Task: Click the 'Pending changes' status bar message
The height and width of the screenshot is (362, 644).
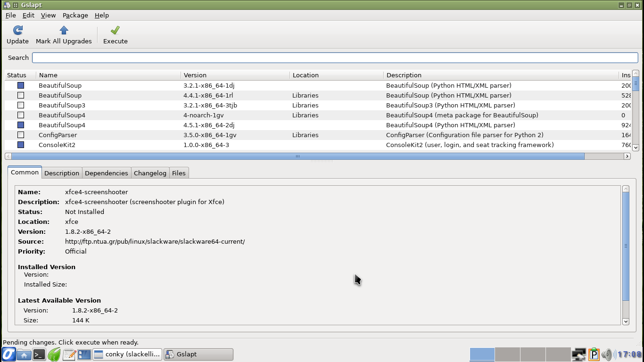Action: pos(71,342)
